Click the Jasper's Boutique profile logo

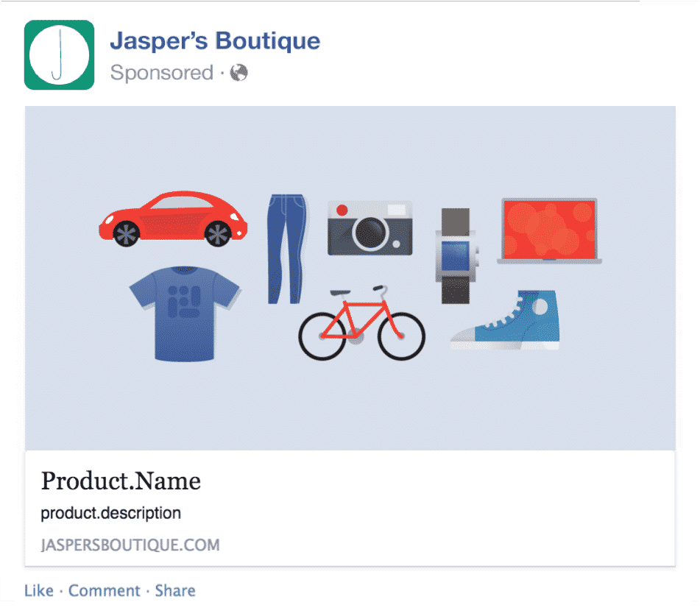point(59,54)
